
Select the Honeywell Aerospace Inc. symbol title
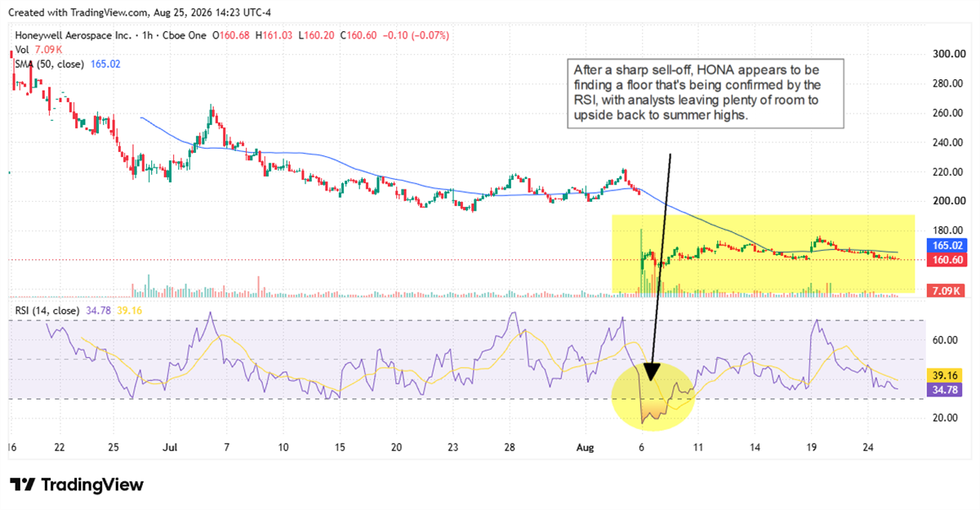[x=72, y=36]
